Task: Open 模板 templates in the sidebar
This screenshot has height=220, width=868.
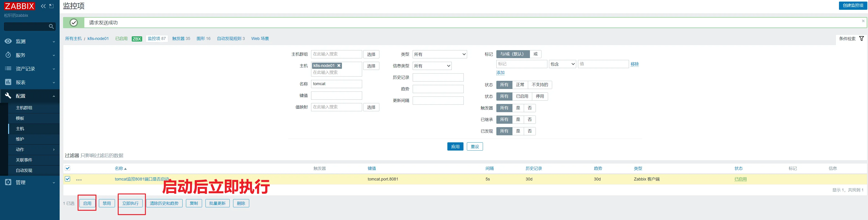Action: (20, 118)
